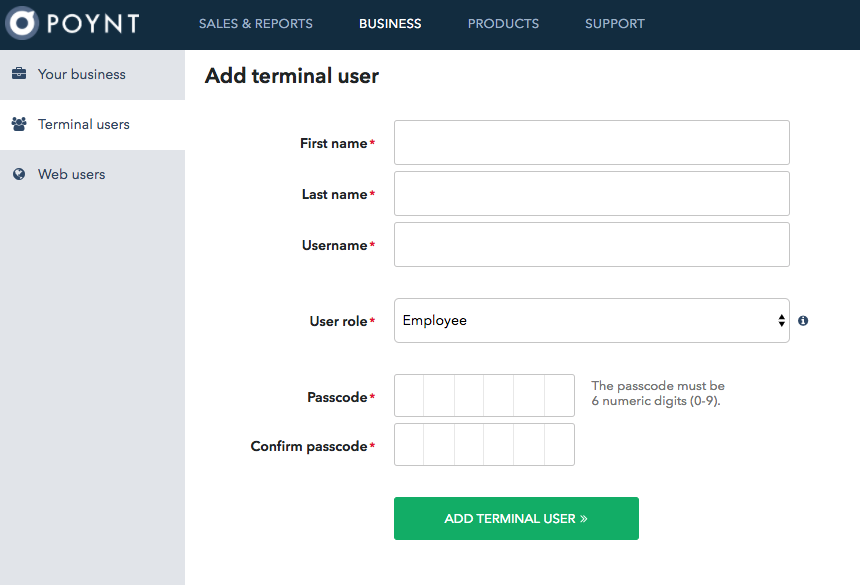Screen dimensions: 860x585
Task: Open the User role Employee dropdown
Action: click(591, 321)
